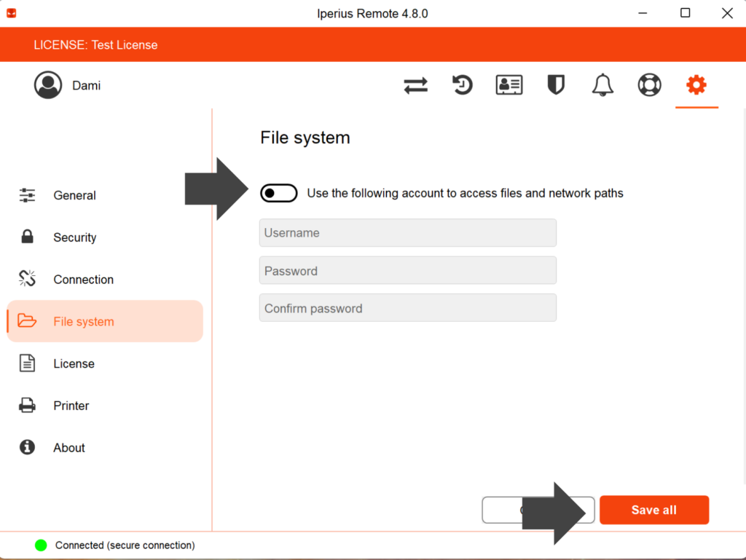Screen dimensions: 746x560
Task: Click the Password input field
Action: [x=408, y=270]
